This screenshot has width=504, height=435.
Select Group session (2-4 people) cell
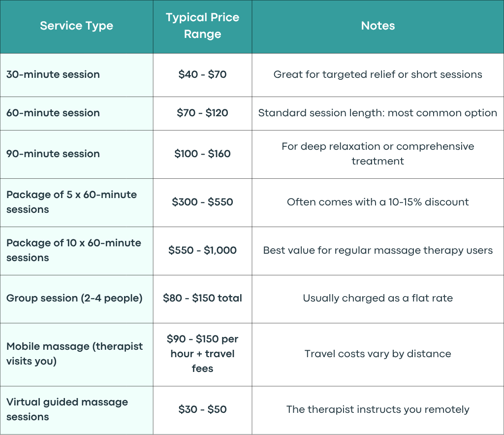pyautogui.click(x=74, y=298)
